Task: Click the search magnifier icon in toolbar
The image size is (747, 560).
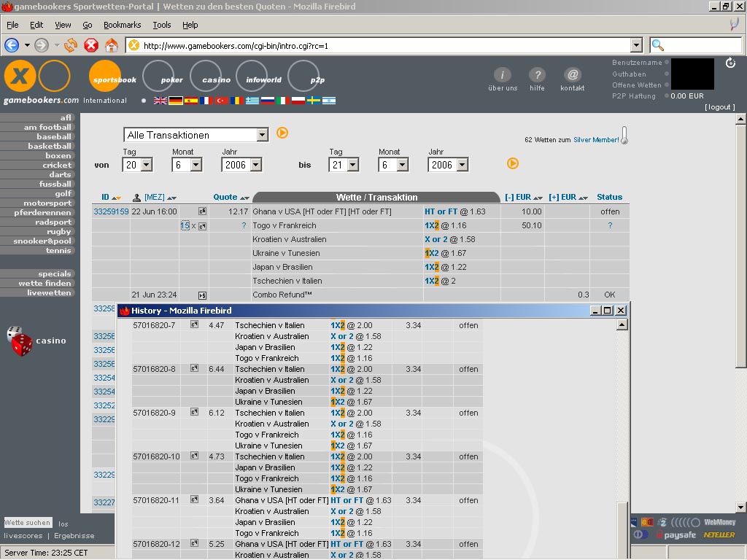Action: [x=657, y=45]
